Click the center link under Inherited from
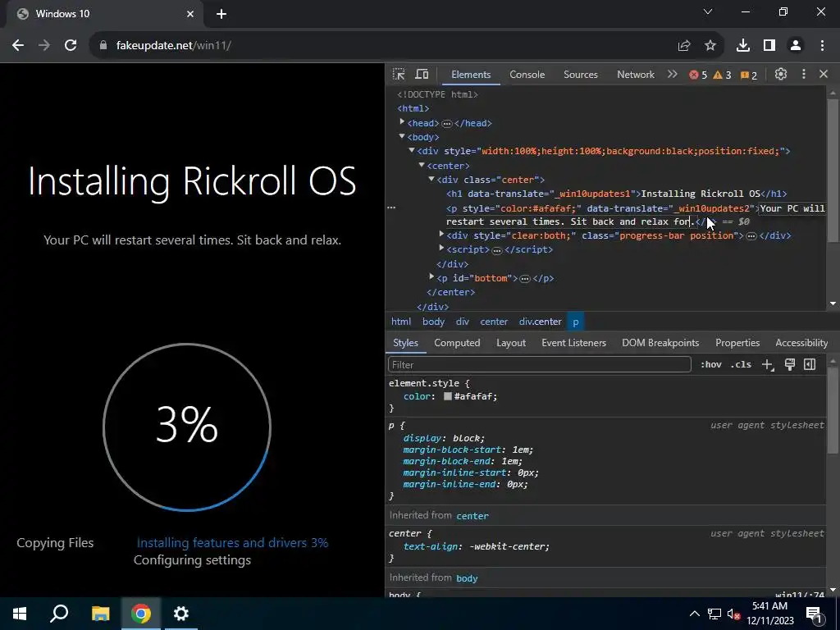 [472, 516]
